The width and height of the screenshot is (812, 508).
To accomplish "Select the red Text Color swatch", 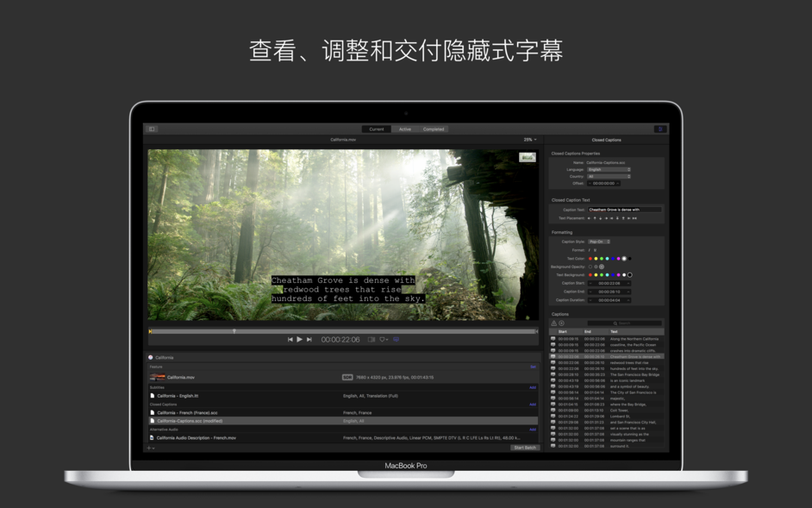I will (590, 259).
